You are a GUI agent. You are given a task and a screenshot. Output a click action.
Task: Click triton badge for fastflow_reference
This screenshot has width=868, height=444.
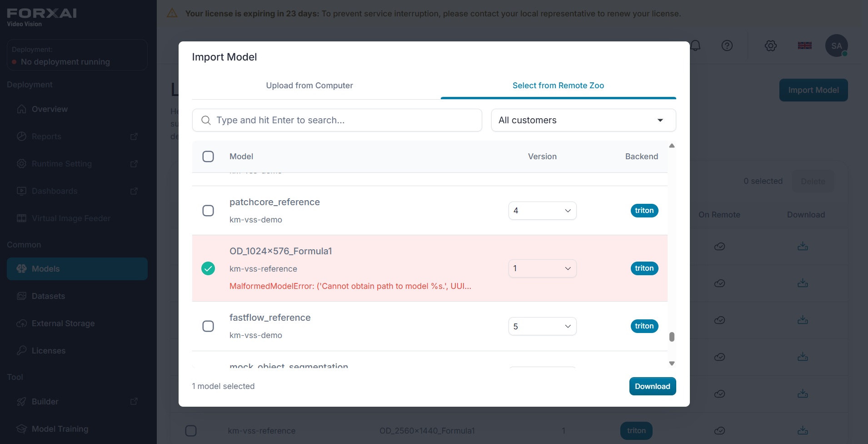[x=644, y=326]
